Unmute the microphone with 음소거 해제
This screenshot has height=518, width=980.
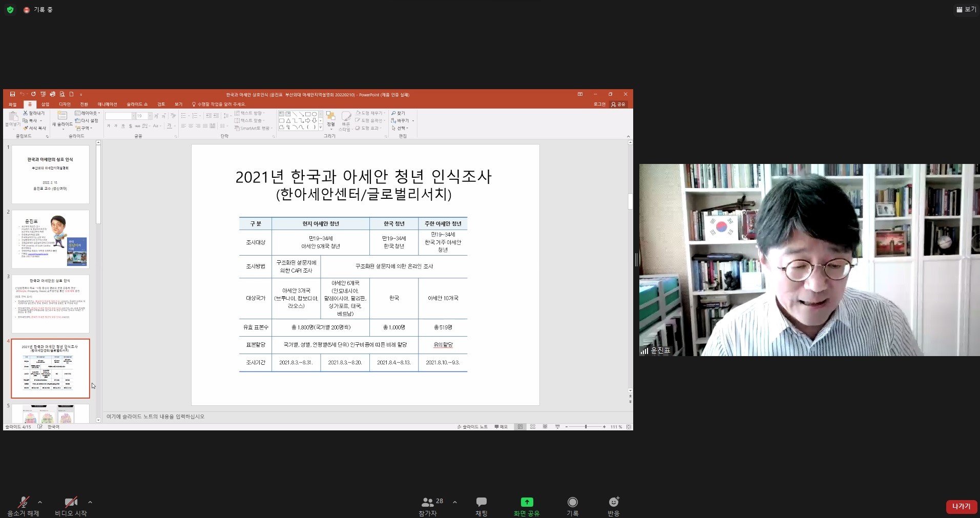[23, 502]
